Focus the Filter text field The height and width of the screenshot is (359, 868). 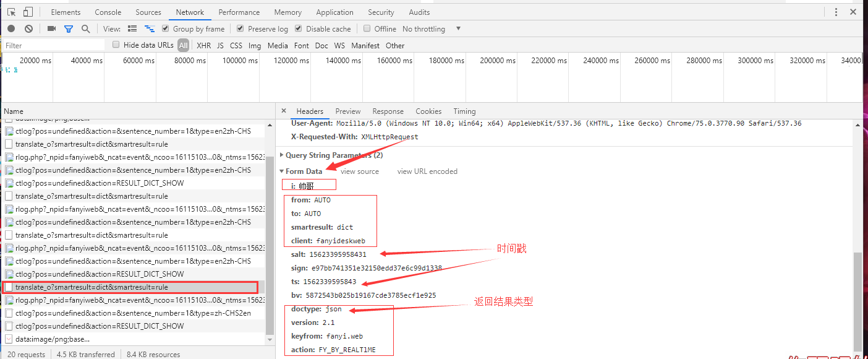[x=54, y=45]
